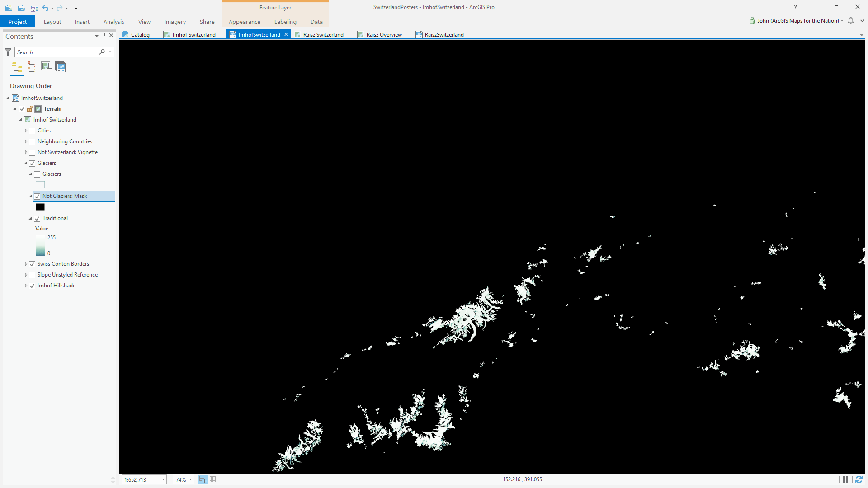This screenshot has height=488, width=868.
Task: Select List By Element Type view
Action: click(x=32, y=67)
